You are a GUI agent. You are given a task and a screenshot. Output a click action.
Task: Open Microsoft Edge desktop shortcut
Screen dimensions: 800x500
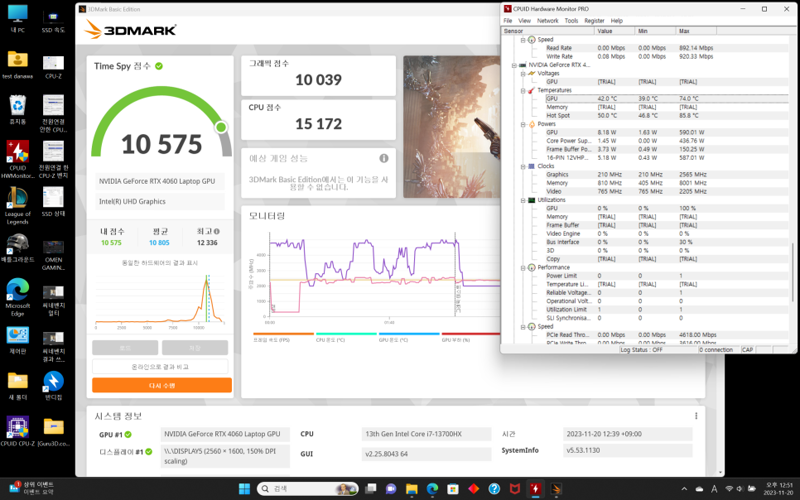(17, 297)
